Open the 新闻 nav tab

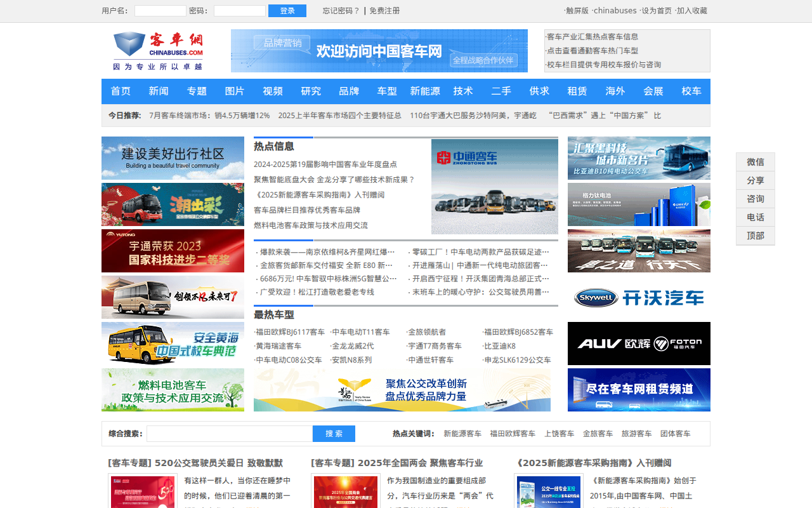pos(159,91)
